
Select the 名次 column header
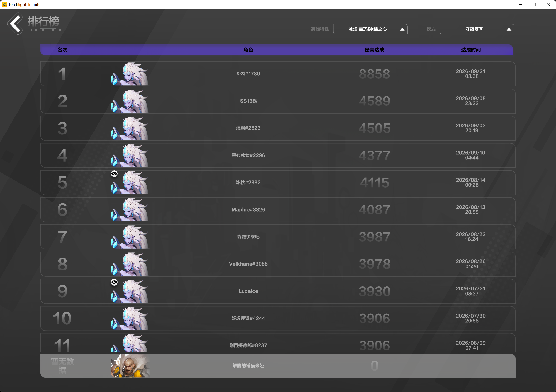[x=62, y=50]
